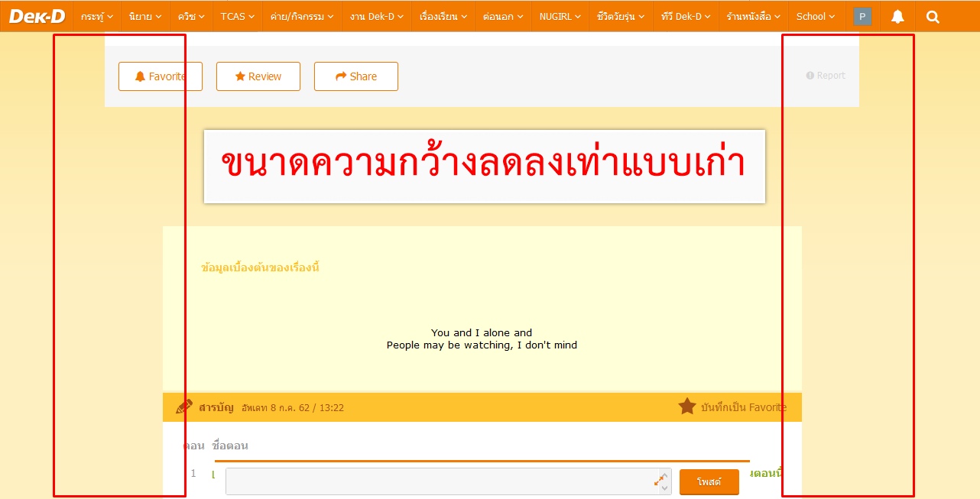Viewport: 980px width, 499px height.
Task: Click the expand icon in the comment box
Action: point(660,479)
